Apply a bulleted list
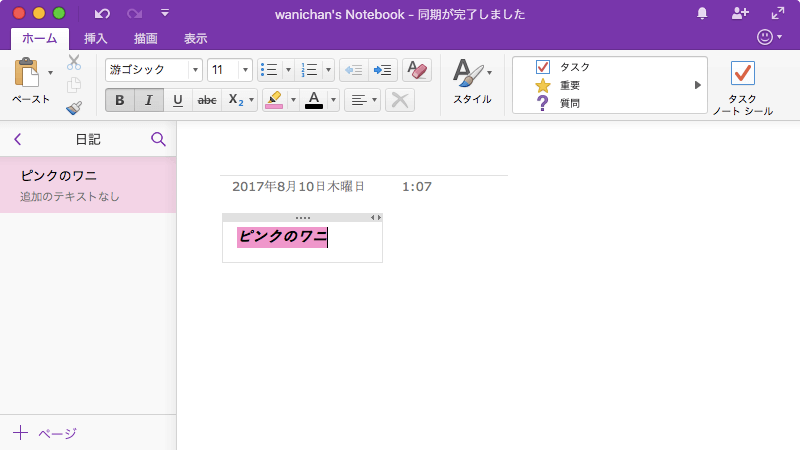The height and width of the screenshot is (450, 800). [x=269, y=70]
